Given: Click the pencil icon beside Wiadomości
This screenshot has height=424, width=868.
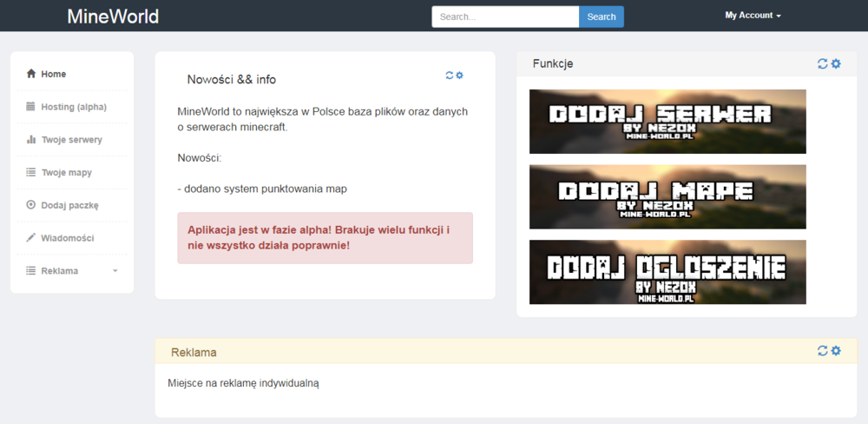Looking at the screenshot, I should click(x=31, y=238).
